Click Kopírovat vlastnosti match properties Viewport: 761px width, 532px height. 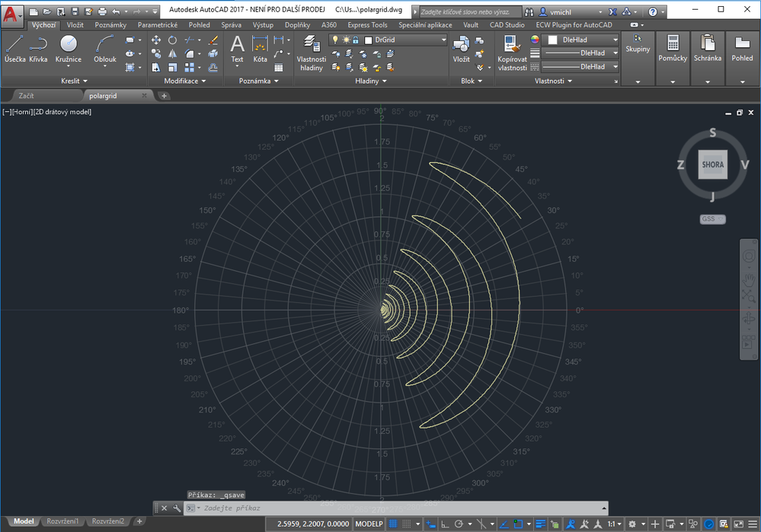(x=512, y=53)
